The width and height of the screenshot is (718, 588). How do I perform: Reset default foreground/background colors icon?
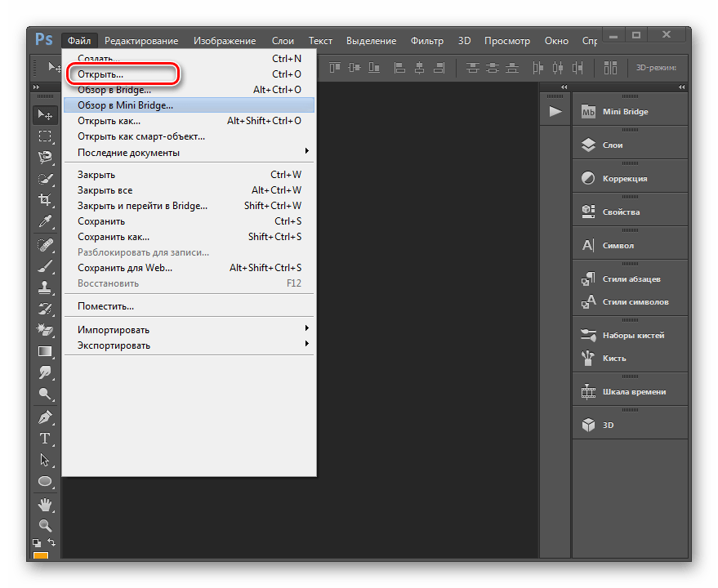coord(37,542)
